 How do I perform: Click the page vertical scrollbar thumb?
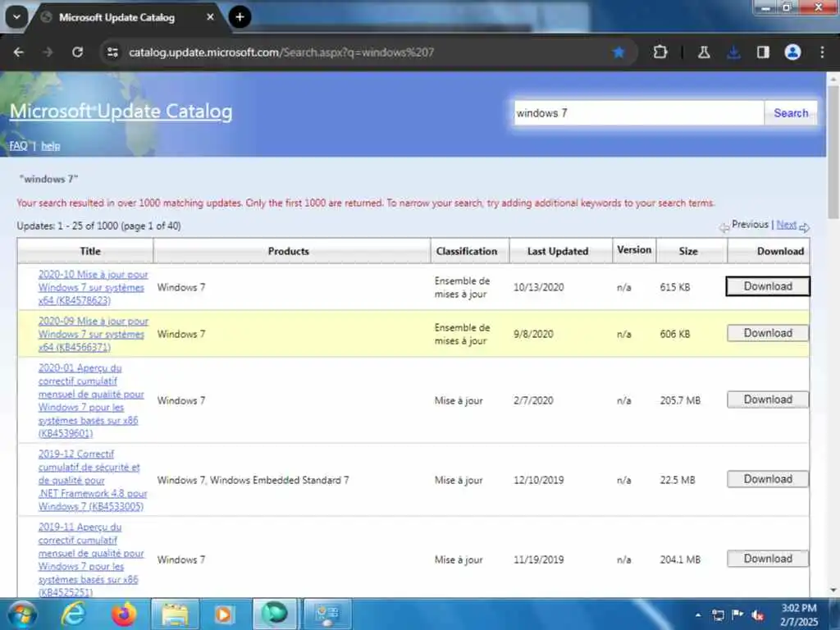(x=833, y=151)
